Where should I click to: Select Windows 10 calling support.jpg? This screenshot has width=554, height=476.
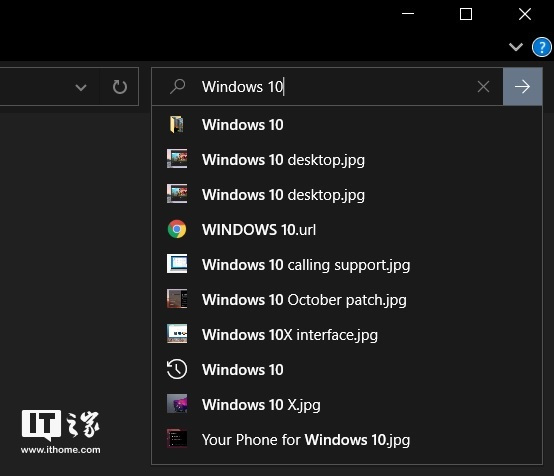coord(347,265)
